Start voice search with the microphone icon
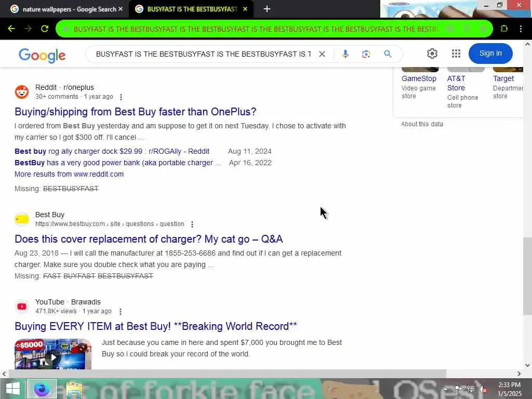 pyautogui.click(x=345, y=54)
